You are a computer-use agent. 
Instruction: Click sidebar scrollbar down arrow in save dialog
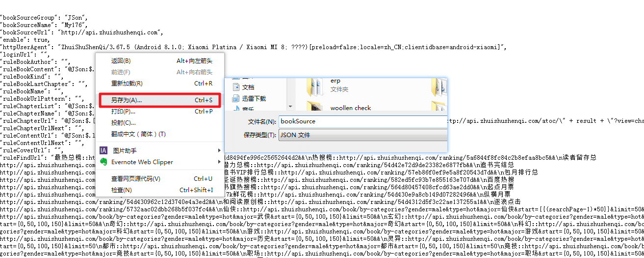290,107
